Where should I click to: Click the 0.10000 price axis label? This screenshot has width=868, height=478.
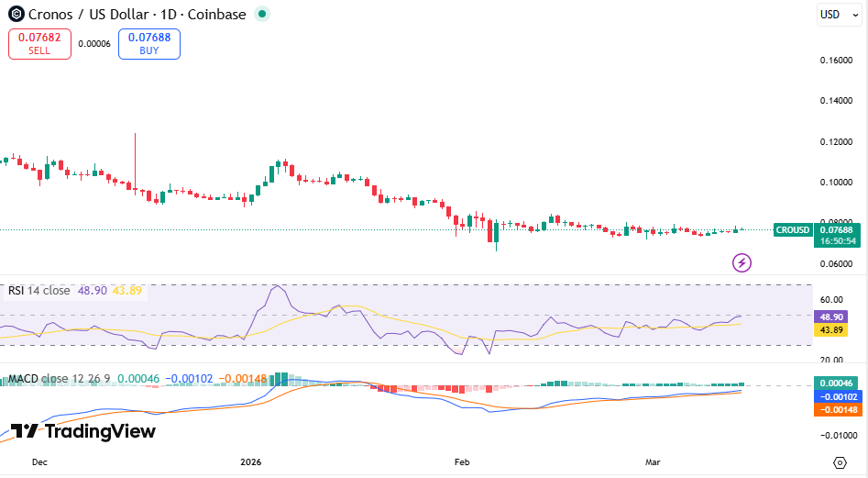836,183
